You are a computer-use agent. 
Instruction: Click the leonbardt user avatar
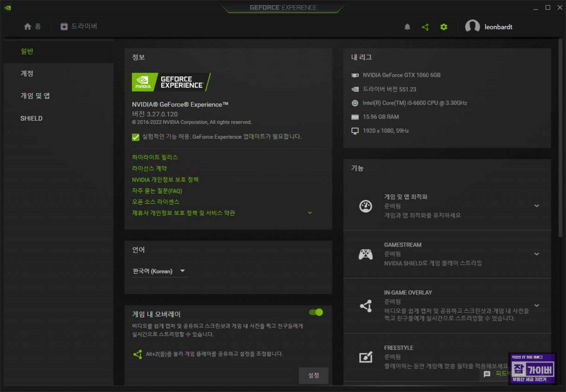pyautogui.click(x=472, y=26)
